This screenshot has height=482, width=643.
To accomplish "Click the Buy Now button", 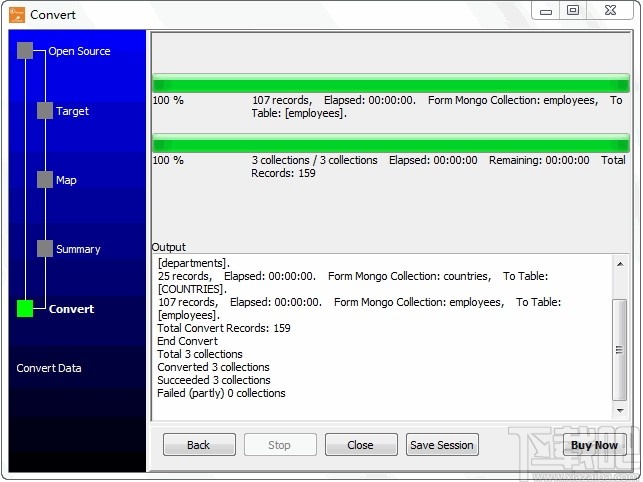I will point(595,445).
